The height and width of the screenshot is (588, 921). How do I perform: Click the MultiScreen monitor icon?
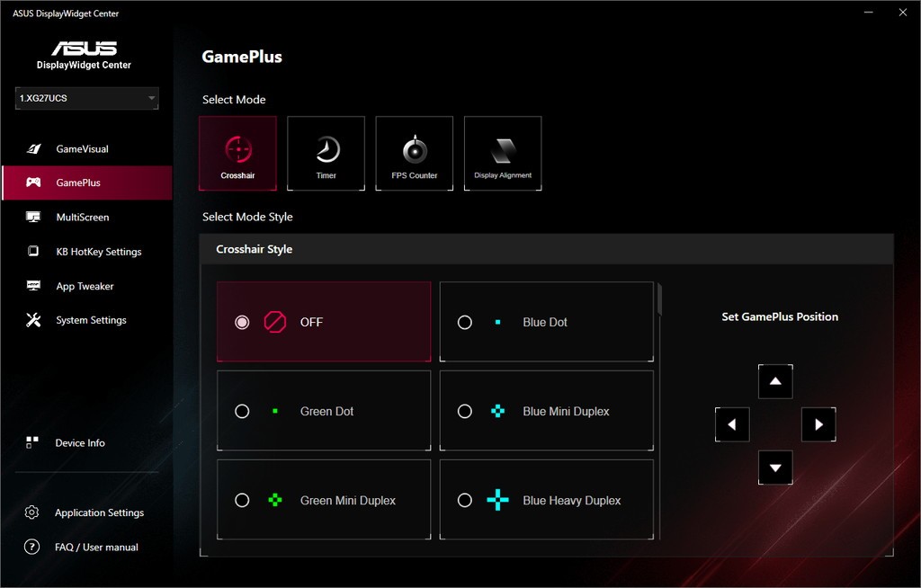pyautogui.click(x=33, y=217)
